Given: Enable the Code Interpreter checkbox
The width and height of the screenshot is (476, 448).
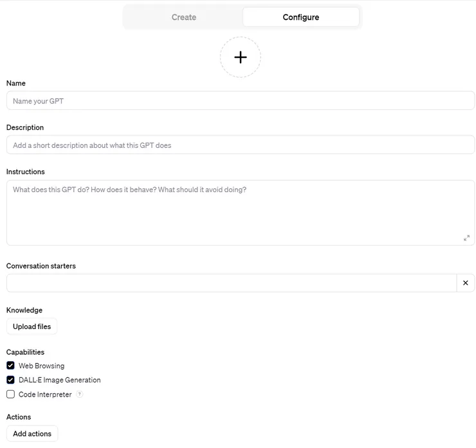Looking at the screenshot, I should (10, 395).
